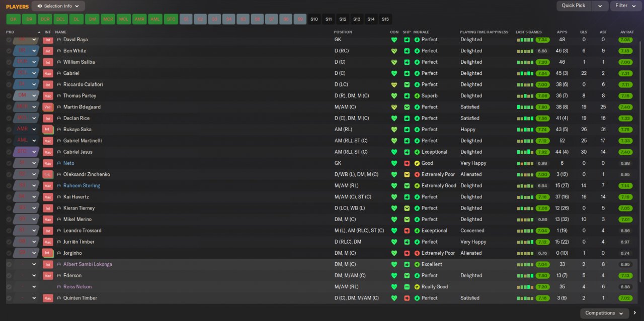The width and height of the screenshot is (644, 321).
Task: Open the Selection Info dropdown
Action: pyautogui.click(x=58, y=6)
